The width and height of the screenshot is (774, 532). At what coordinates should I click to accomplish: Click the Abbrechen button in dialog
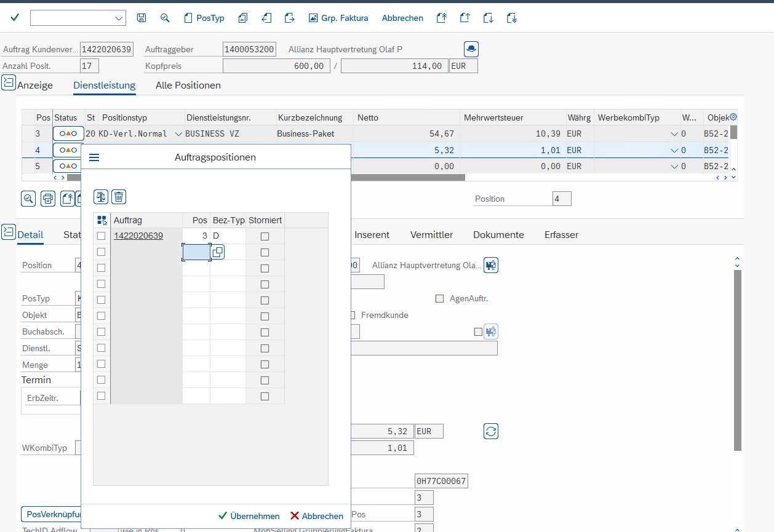317,516
